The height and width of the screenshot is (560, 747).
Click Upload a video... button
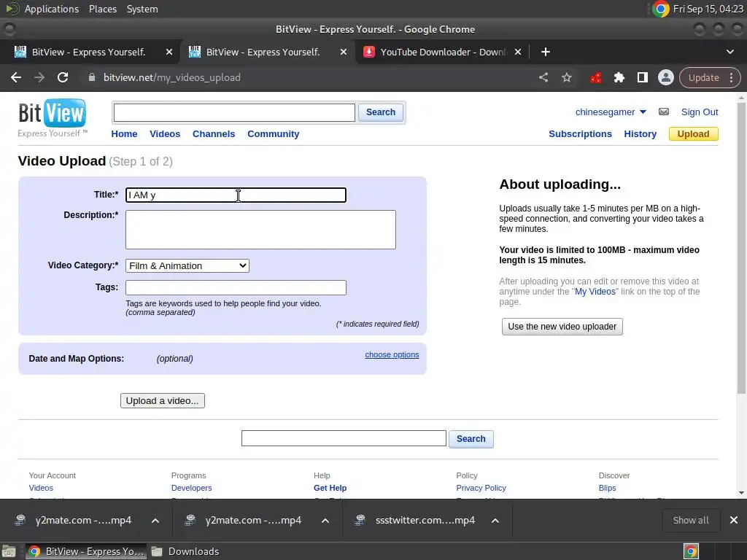click(163, 400)
